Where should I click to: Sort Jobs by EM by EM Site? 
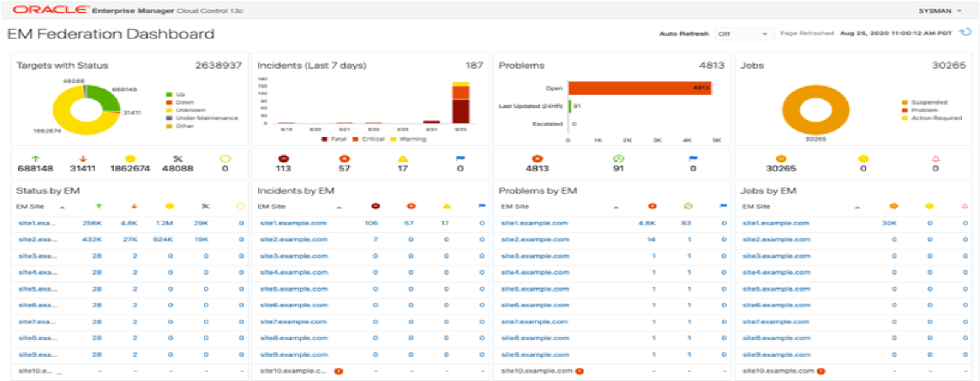click(857, 207)
